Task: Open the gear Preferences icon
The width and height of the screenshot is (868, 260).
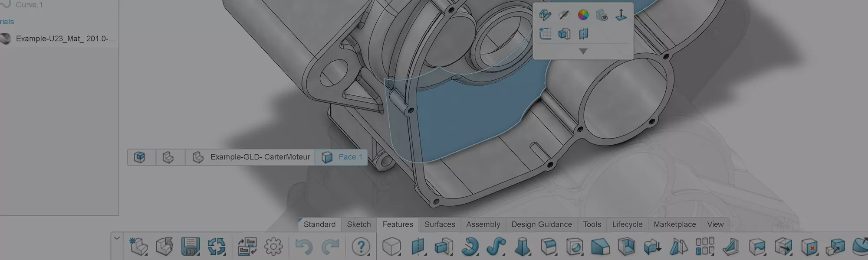Action: pyautogui.click(x=273, y=246)
